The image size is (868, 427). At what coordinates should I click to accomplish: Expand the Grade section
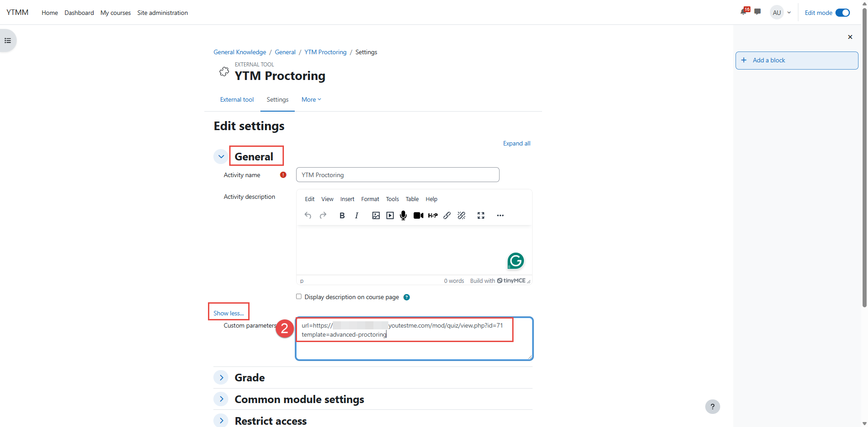point(221,378)
